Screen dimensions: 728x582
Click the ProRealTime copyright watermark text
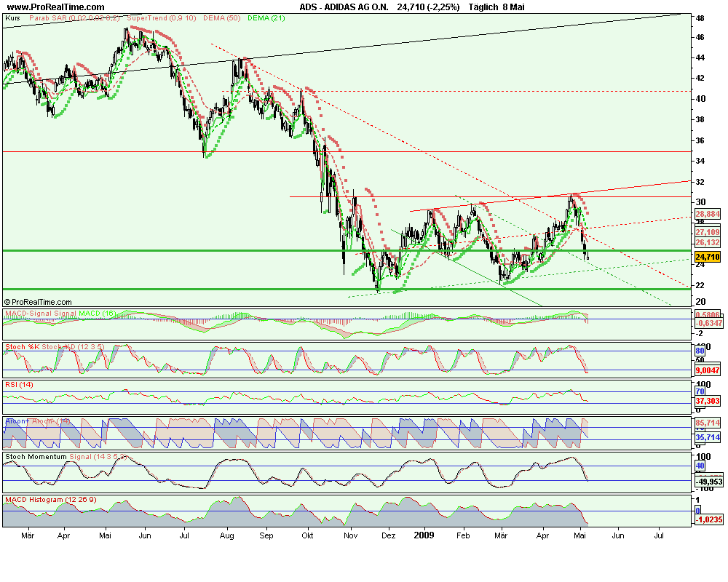(38, 301)
